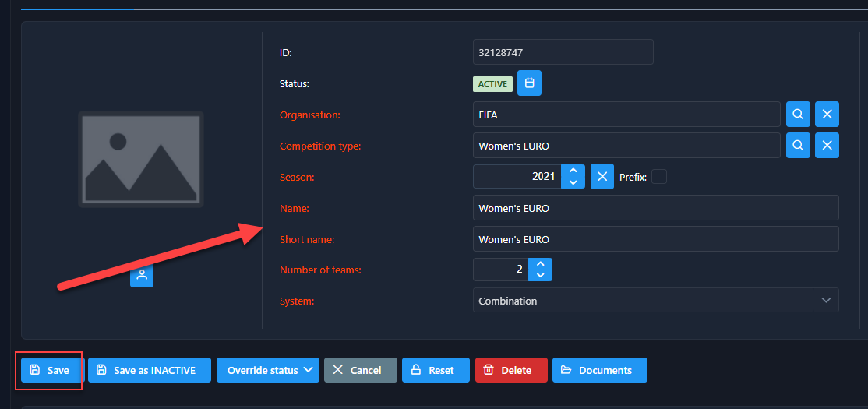Click the calendar icon next to ACTIVE status
This screenshot has width=868, height=409.
(529, 83)
